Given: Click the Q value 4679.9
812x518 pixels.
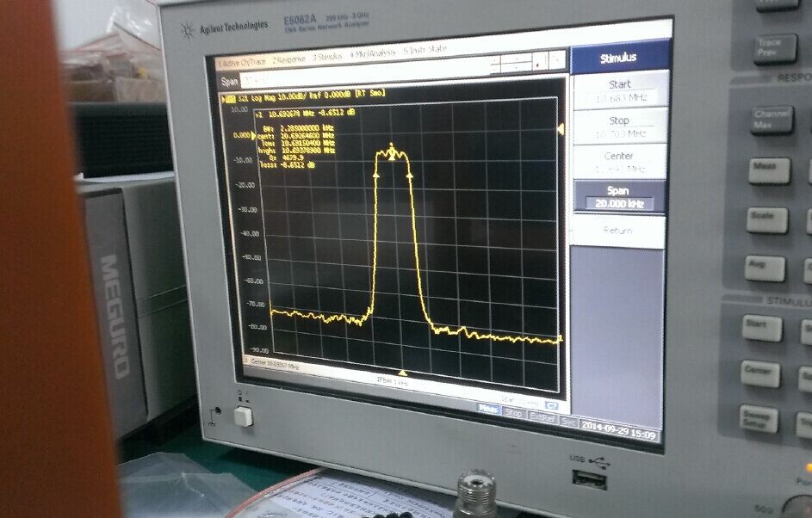Looking at the screenshot, I should 293,157.
